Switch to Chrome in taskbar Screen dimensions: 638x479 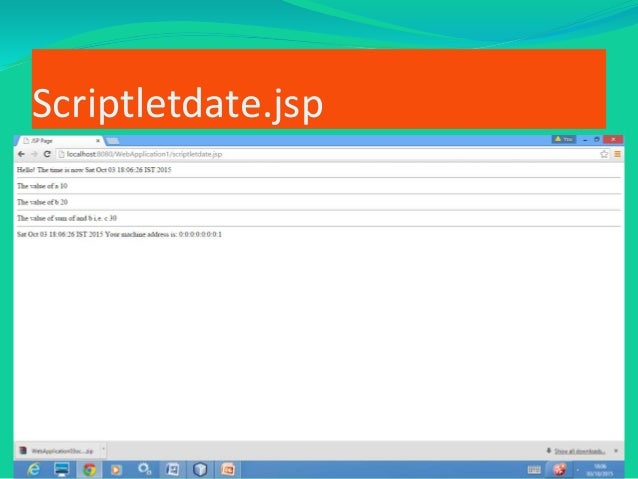pyautogui.click(x=90, y=470)
